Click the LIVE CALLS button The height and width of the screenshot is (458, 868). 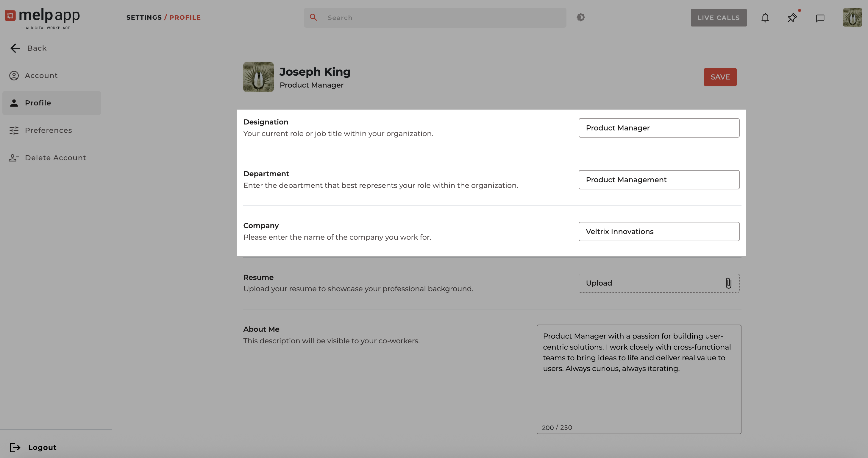point(718,18)
